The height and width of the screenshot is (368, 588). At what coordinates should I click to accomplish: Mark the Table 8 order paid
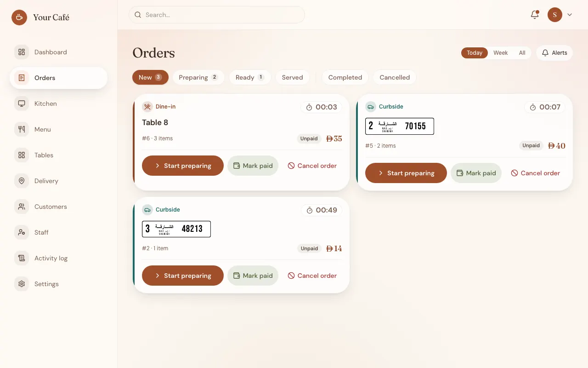pos(253,166)
